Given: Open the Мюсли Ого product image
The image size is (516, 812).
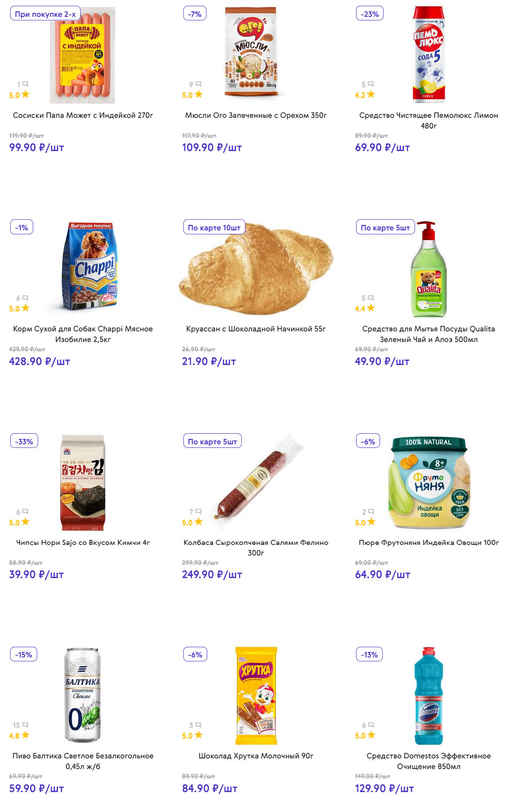Looking at the screenshot, I should point(251,51).
